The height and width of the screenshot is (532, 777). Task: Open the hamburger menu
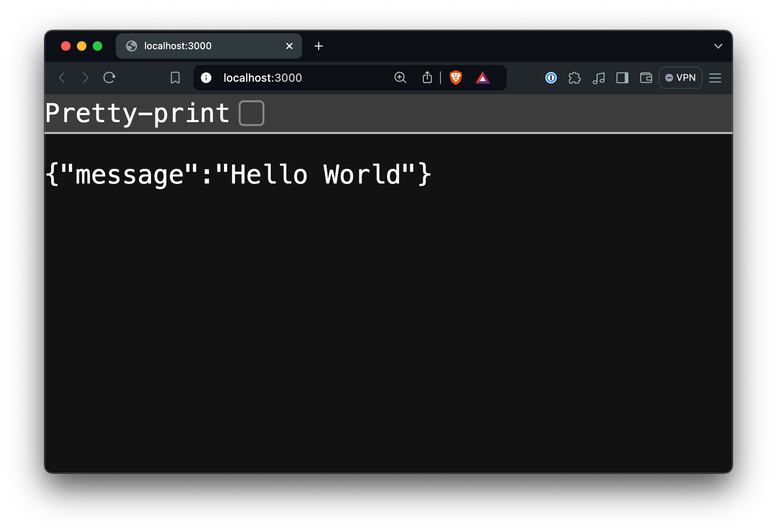(715, 78)
